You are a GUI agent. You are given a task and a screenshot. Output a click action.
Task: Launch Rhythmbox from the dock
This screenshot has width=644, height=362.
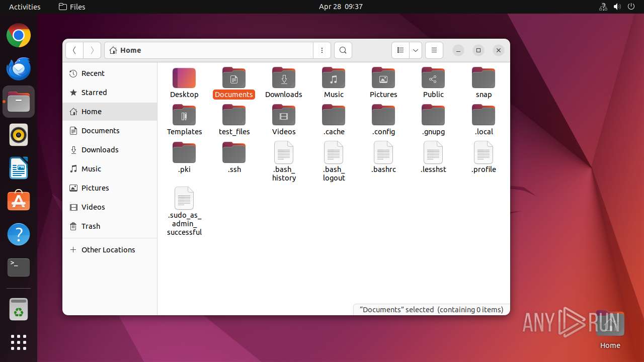click(19, 135)
